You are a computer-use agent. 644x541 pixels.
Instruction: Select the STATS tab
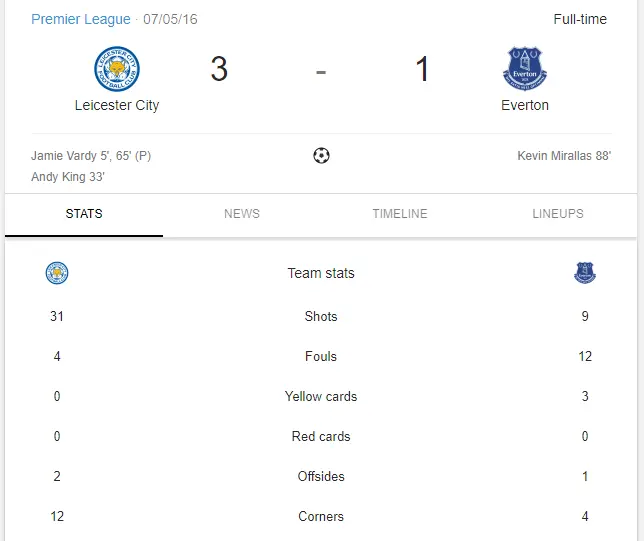tap(84, 214)
